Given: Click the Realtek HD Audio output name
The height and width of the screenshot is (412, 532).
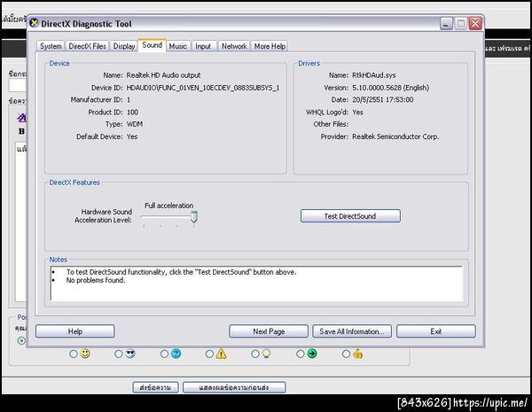Looking at the screenshot, I should coord(163,75).
